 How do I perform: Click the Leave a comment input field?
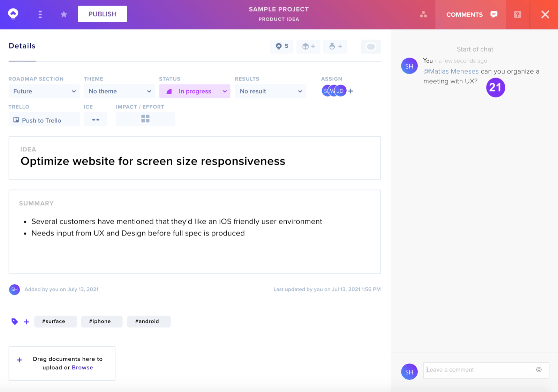coord(486,370)
